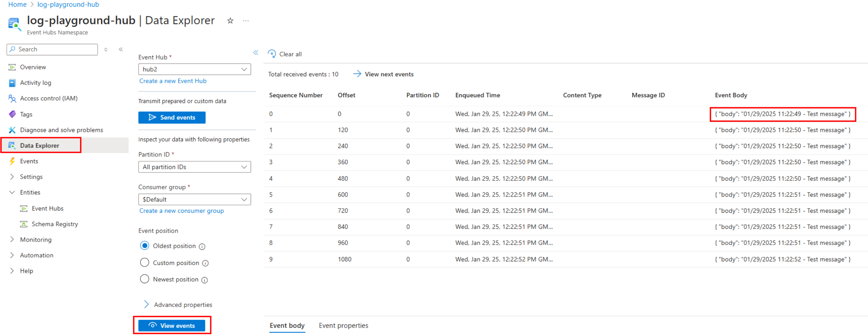This screenshot has height=336, width=868.
Task: Select the Newest position radio button
Action: tap(145, 279)
